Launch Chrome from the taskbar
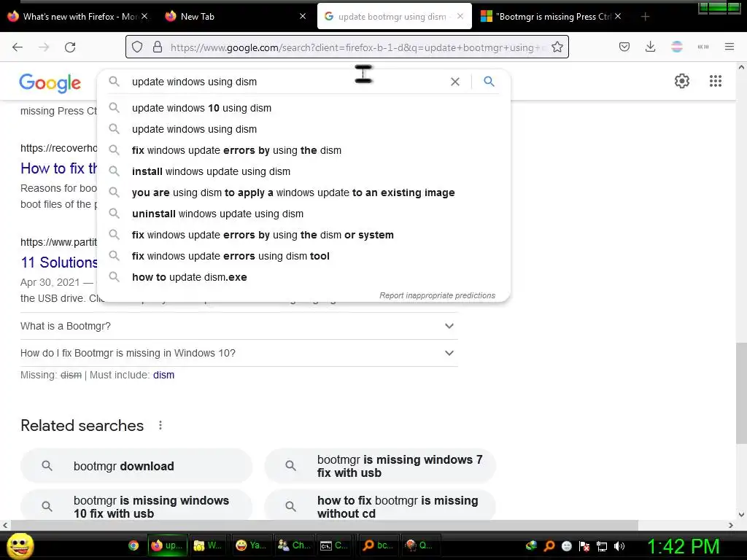 point(134,545)
